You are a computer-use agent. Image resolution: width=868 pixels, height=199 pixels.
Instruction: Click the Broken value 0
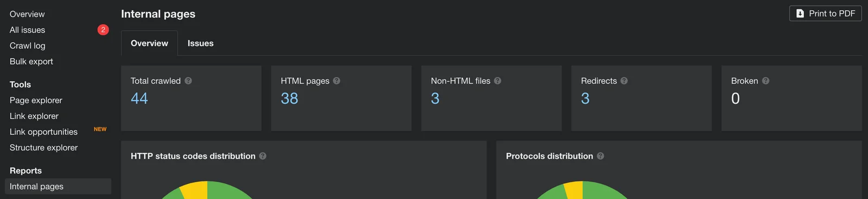click(736, 98)
